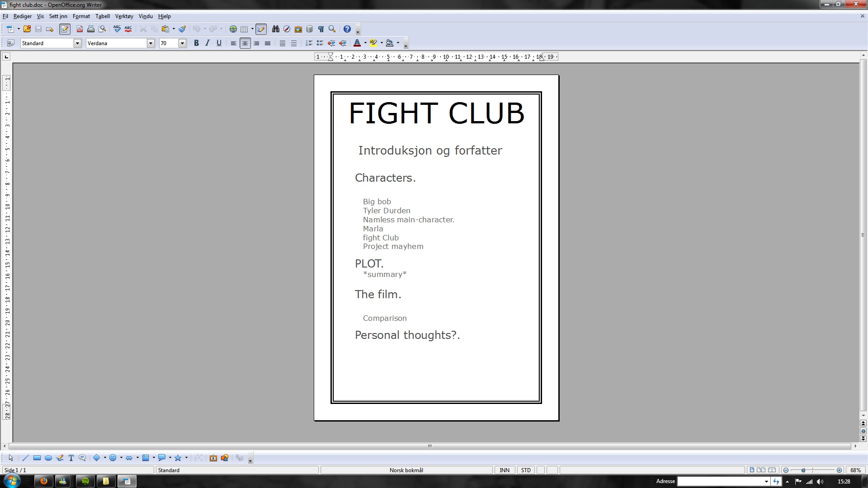Open the Format menu
The height and width of the screenshot is (488, 868).
click(81, 16)
